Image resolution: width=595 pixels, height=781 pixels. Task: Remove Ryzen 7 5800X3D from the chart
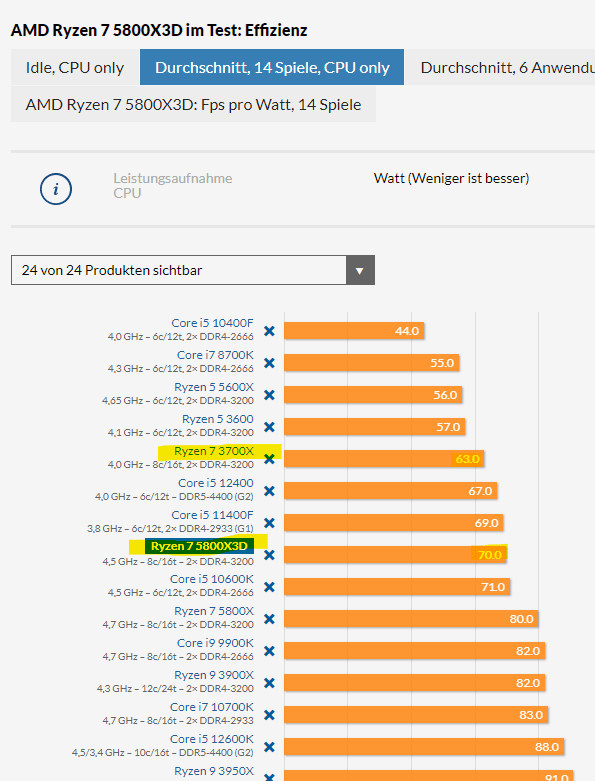[x=269, y=555]
